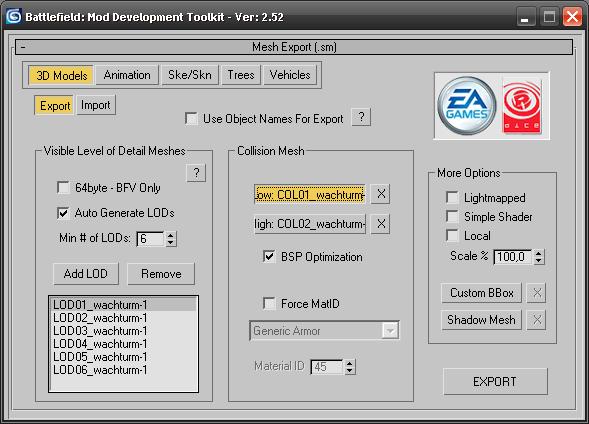
Task: Select LOD05_wachturm-1 in the list
Action: [x=123, y=357]
